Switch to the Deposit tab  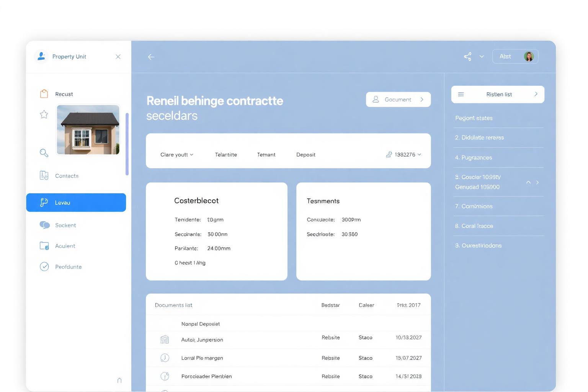[x=306, y=155]
